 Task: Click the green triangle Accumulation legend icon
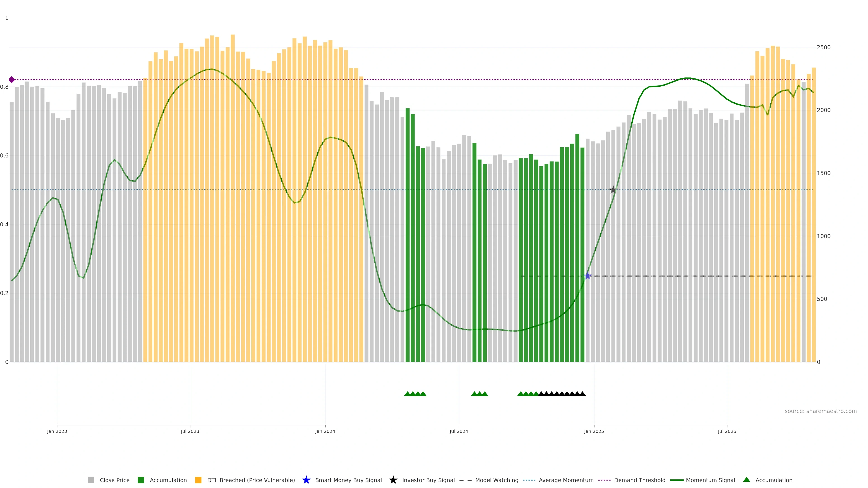tap(746, 480)
